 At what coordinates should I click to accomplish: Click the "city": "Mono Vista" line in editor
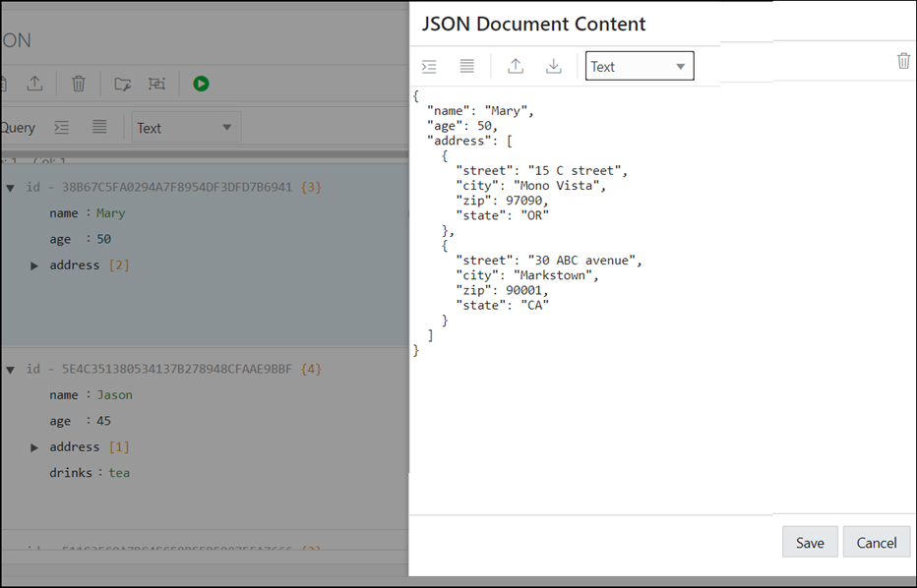point(531,186)
